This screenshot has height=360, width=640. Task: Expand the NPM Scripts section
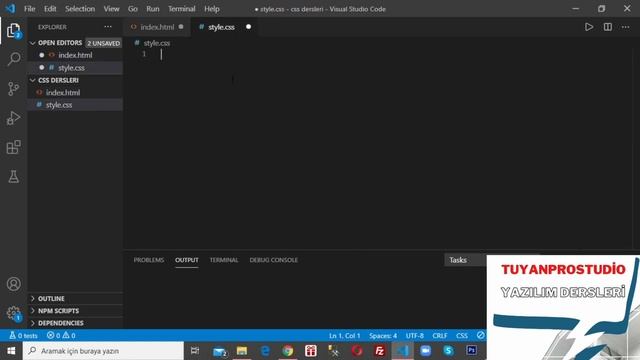[75, 311]
